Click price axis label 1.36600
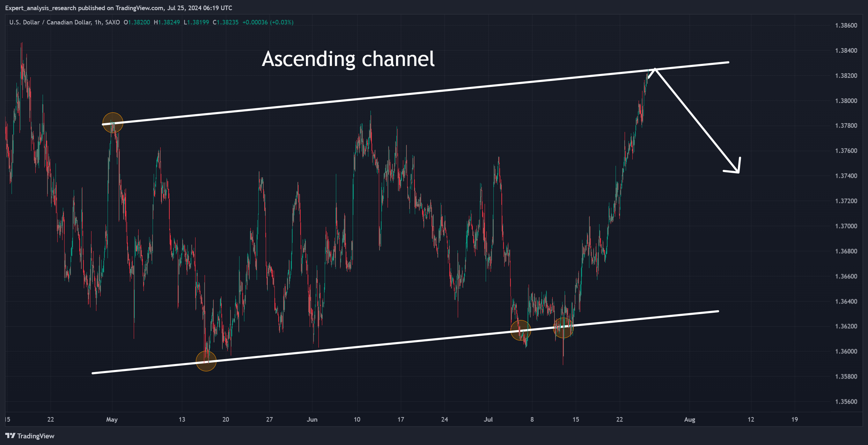Image resolution: width=868 pixels, height=445 pixels. click(846, 276)
